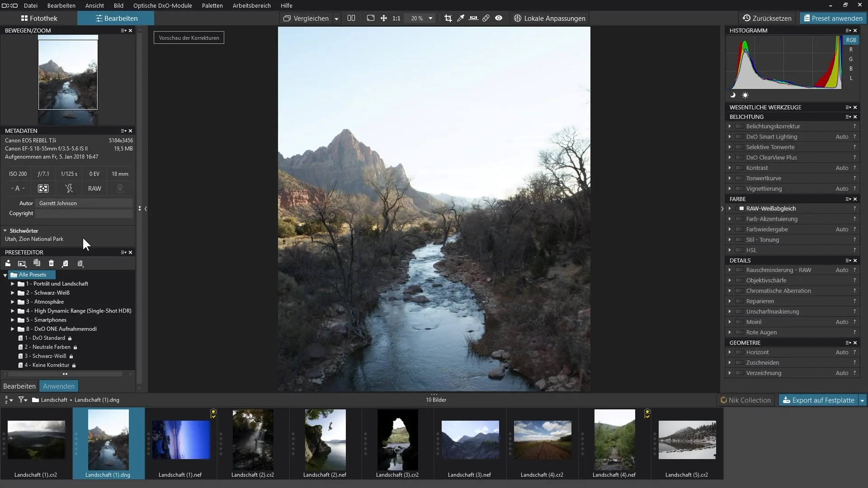868x488 pixels.
Task: Expand the Belichtungskorrektur section
Action: [730, 126]
